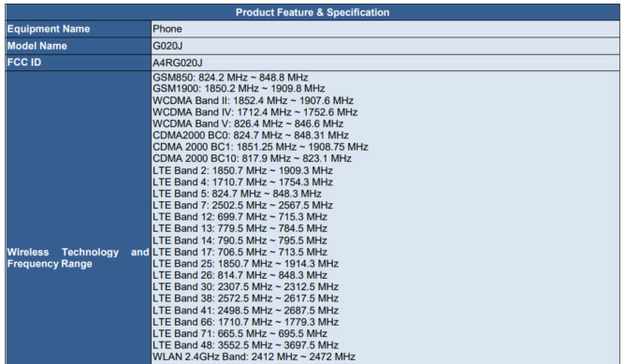Click the LTE Band 14 line
Image resolution: width=625 pixels, height=364 pixels.
click(240, 240)
